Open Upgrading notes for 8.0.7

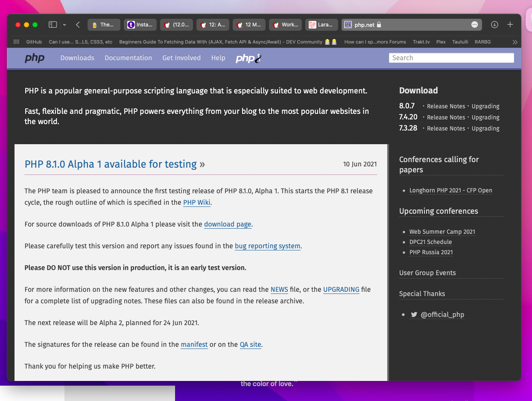click(x=485, y=106)
